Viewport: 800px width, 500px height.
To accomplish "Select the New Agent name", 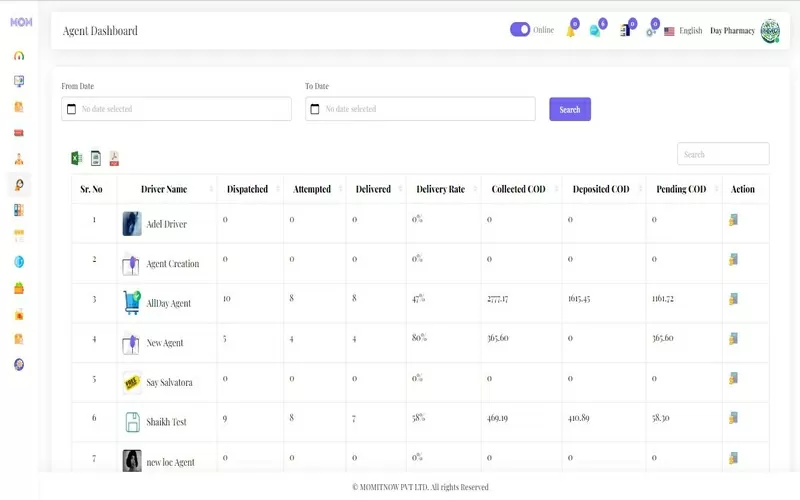I will click(x=165, y=343).
